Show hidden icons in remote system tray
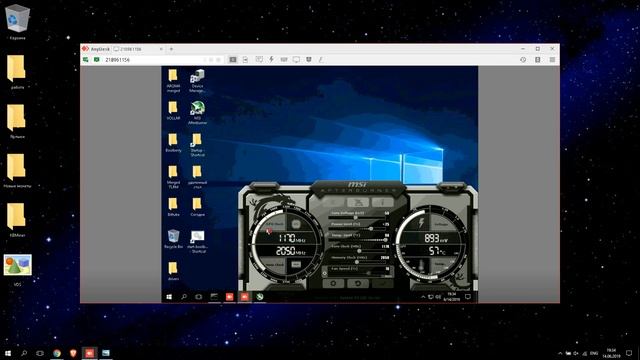 423,297
